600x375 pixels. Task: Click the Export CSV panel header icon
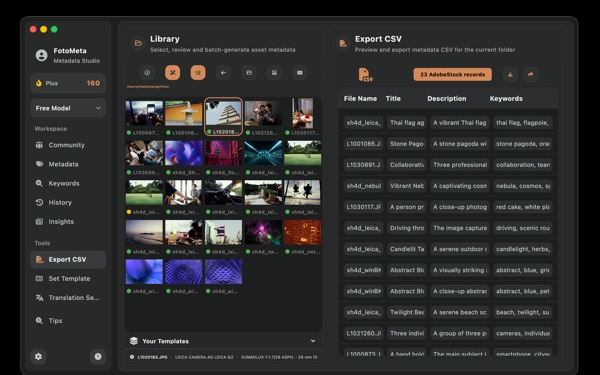click(343, 43)
